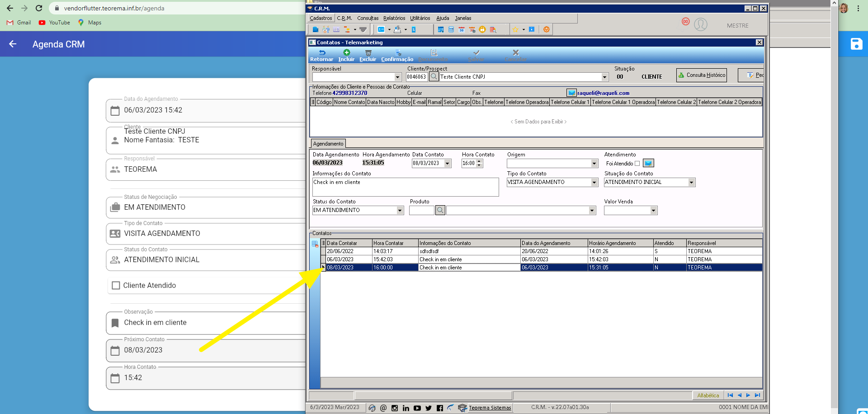Click Excluir trash bin icon
Viewport: 868px width, 414px height.
pos(368,53)
